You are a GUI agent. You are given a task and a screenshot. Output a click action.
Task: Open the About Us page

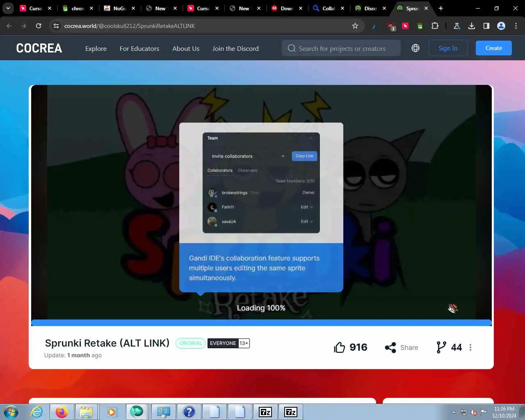[x=186, y=48]
